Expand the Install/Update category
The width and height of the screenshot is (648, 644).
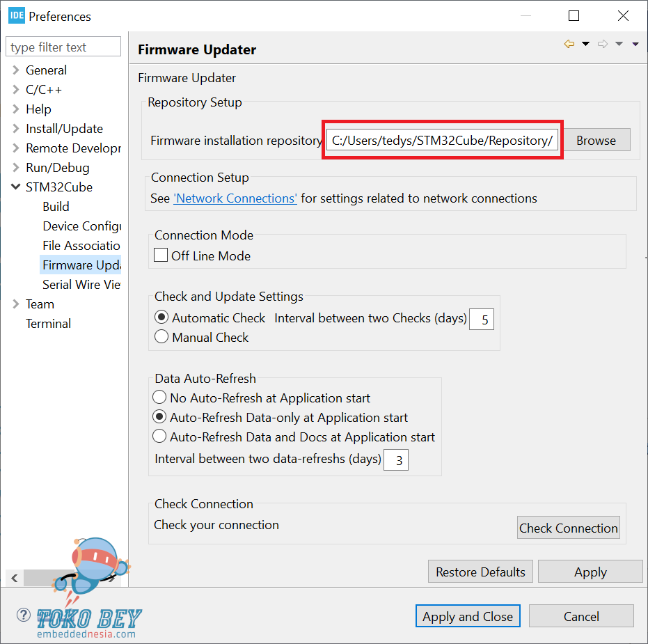pos(16,129)
